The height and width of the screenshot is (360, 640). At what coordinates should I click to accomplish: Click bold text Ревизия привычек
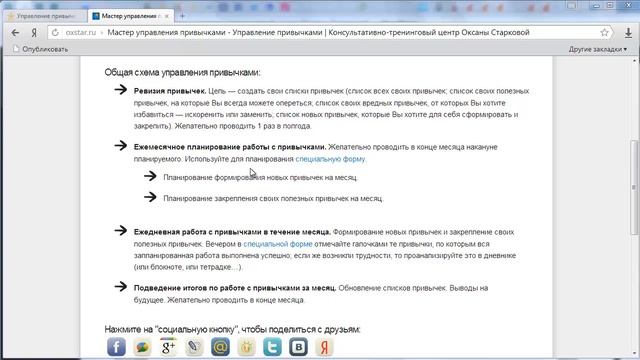coord(170,91)
